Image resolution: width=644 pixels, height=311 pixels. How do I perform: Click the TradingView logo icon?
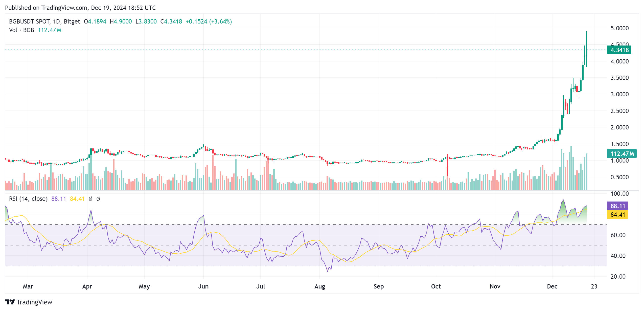tap(10, 302)
